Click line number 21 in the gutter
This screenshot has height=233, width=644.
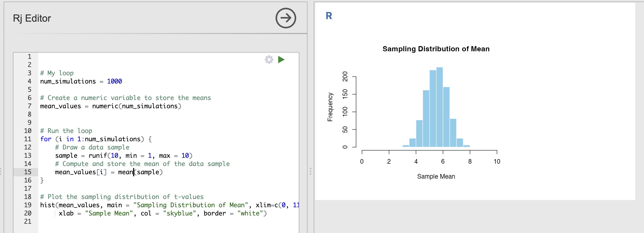(x=28, y=221)
